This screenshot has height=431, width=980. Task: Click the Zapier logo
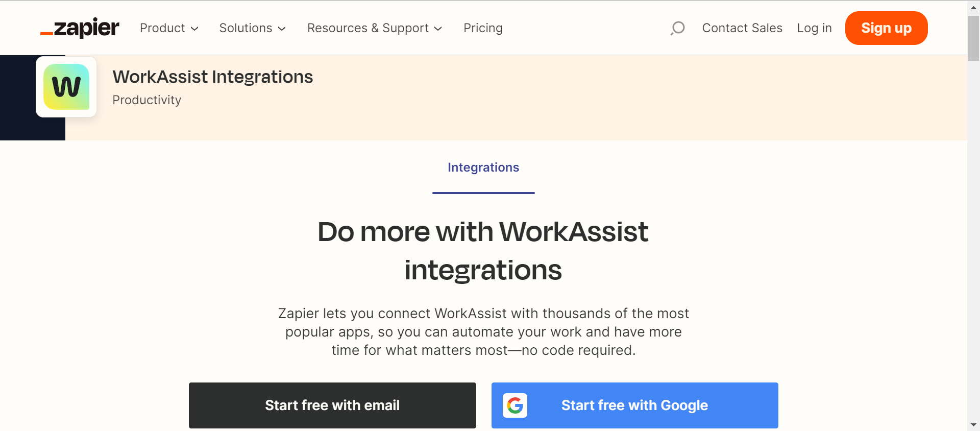80,28
